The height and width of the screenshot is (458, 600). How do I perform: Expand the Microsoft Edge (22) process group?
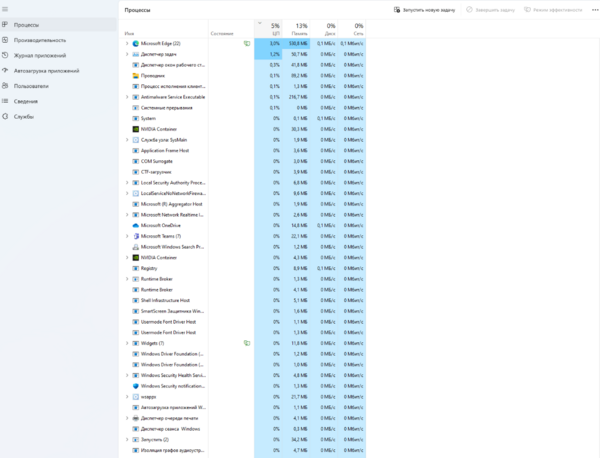pyautogui.click(x=127, y=44)
